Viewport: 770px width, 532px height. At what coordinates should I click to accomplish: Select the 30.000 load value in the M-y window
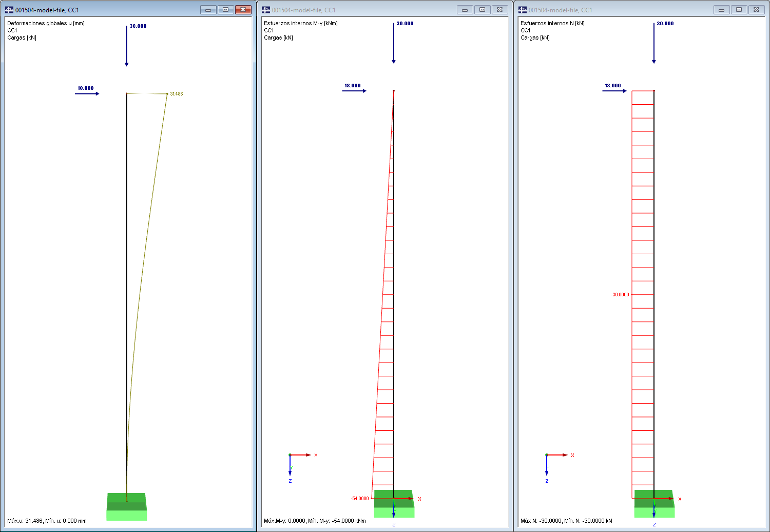point(405,23)
